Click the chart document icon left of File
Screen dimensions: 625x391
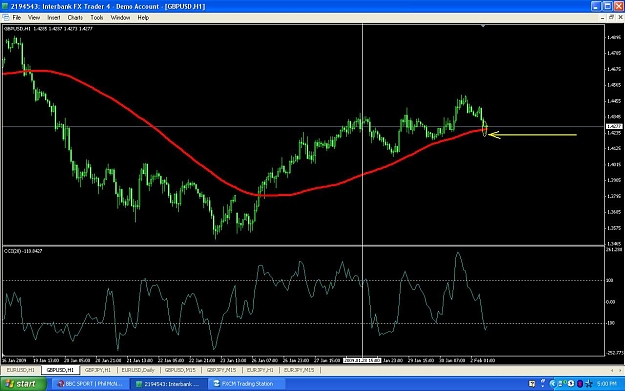point(6,18)
